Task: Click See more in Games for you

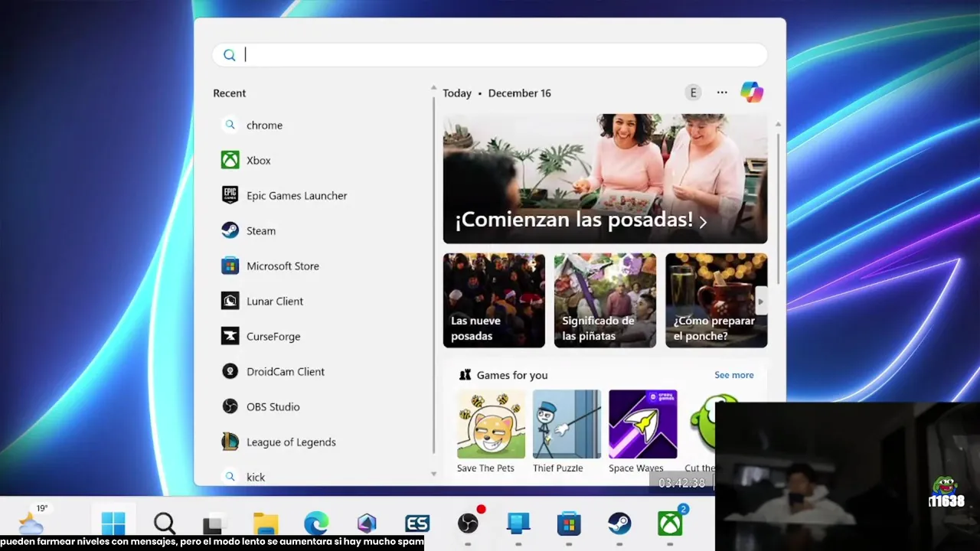Action: pos(733,375)
